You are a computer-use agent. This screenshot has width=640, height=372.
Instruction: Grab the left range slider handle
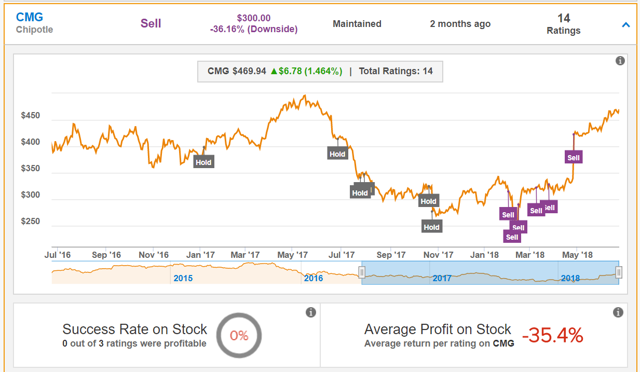click(x=362, y=272)
